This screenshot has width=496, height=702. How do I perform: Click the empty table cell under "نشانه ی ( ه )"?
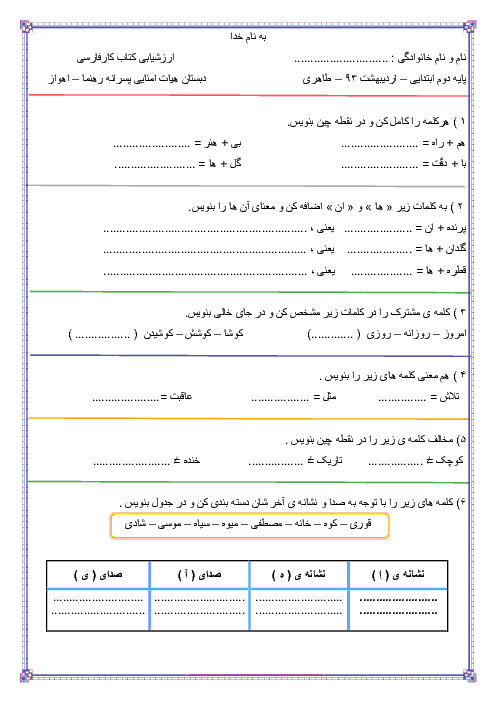(x=299, y=609)
